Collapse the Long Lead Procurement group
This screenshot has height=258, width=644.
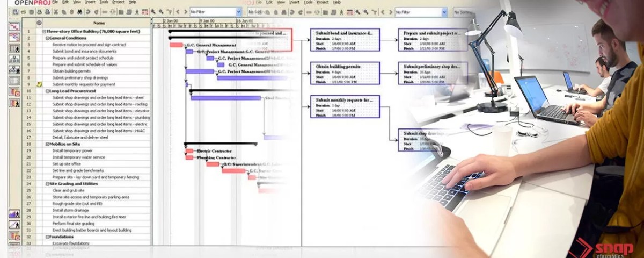click(x=47, y=91)
